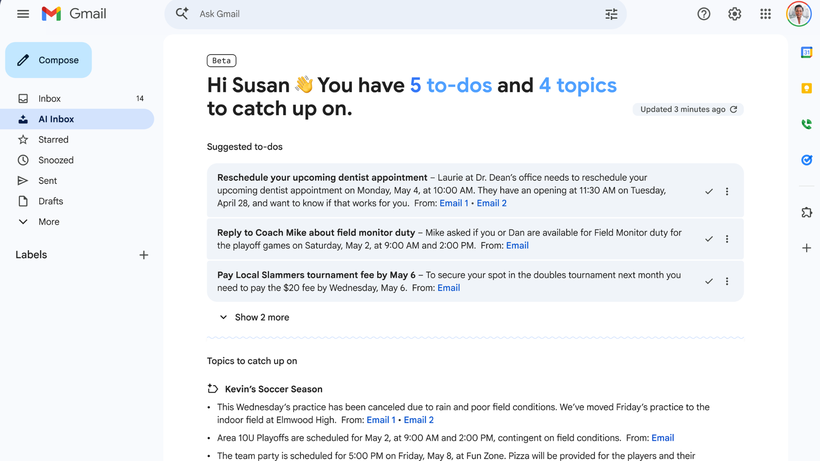Open Google Tasks in side panel
This screenshot has width=820, height=461.
click(806, 160)
